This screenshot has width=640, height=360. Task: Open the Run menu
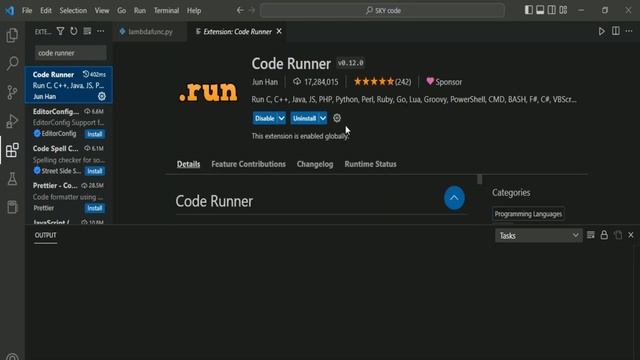pyautogui.click(x=140, y=10)
